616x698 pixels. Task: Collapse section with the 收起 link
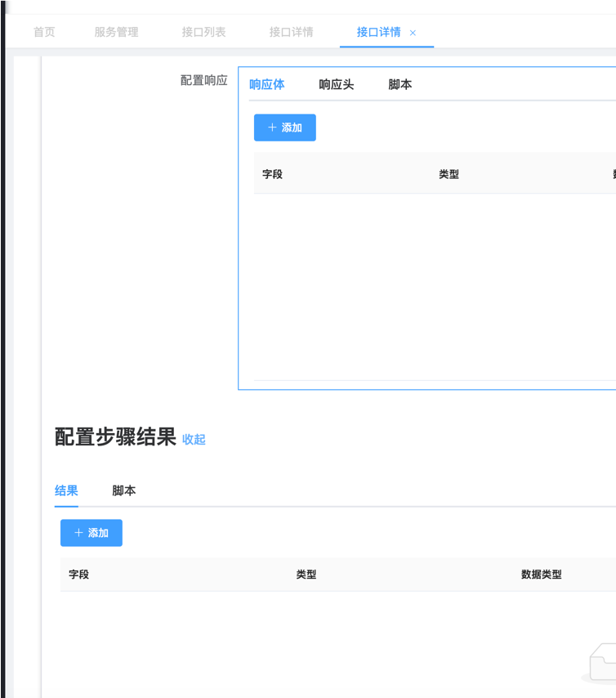pyautogui.click(x=194, y=439)
